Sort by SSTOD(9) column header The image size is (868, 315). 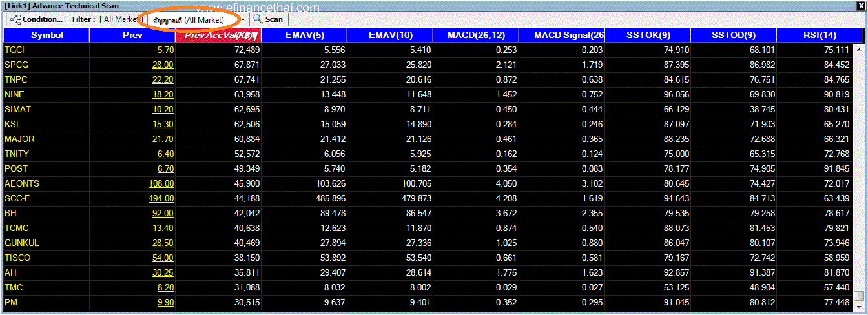pos(733,35)
